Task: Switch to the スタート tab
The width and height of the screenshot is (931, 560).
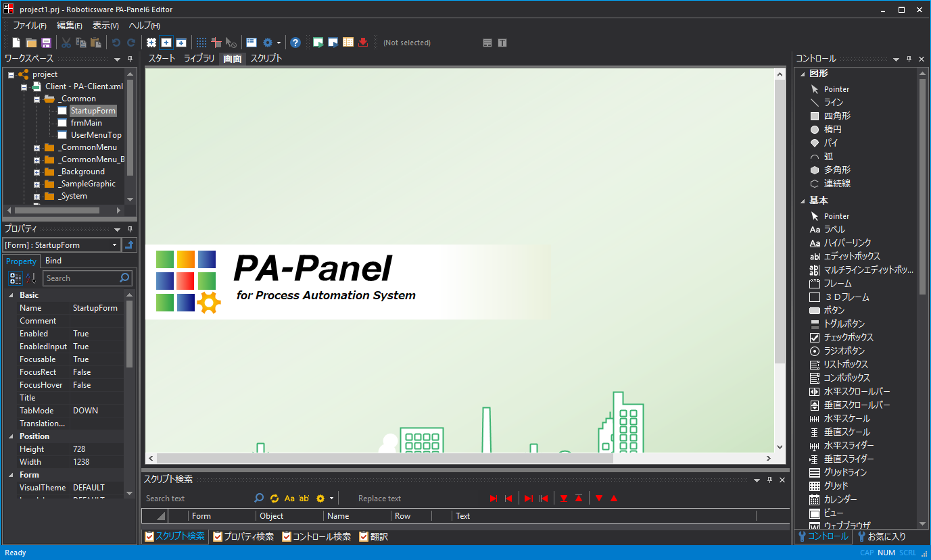Action: coord(162,59)
